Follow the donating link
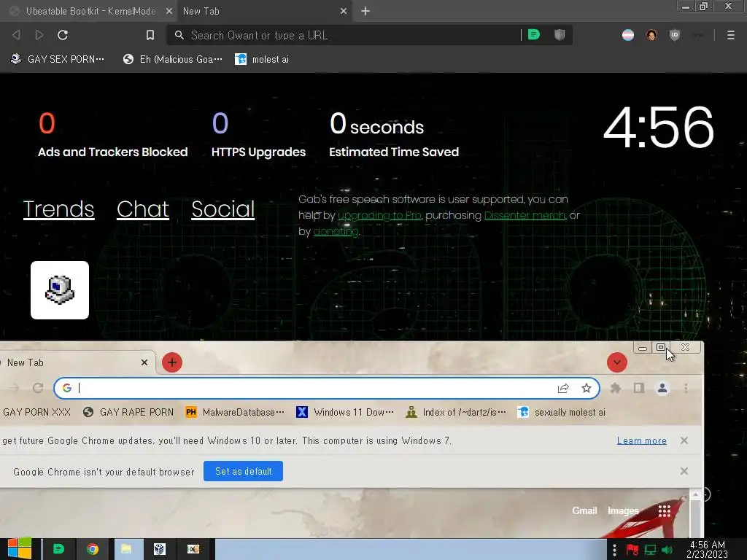This screenshot has width=747, height=560. click(x=336, y=231)
